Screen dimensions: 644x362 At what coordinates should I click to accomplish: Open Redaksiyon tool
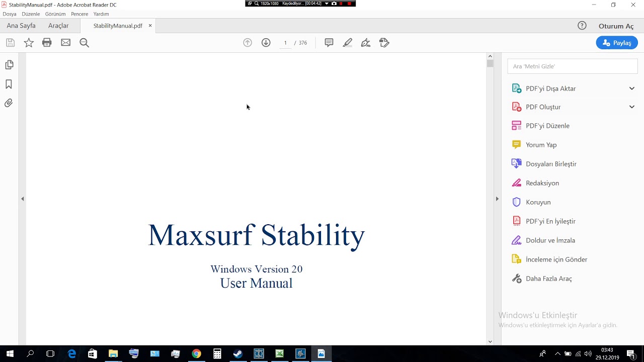pyautogui.click(x=542, y=183)
